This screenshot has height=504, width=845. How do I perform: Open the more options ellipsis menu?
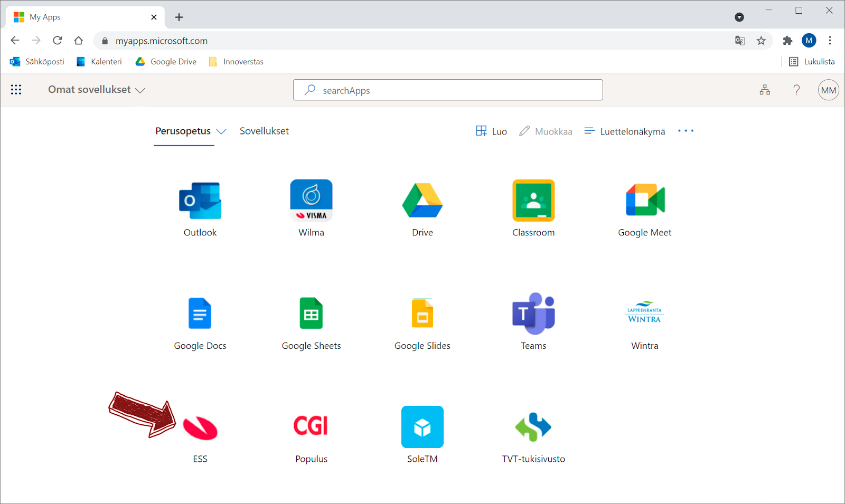click(x=686, y=131)
